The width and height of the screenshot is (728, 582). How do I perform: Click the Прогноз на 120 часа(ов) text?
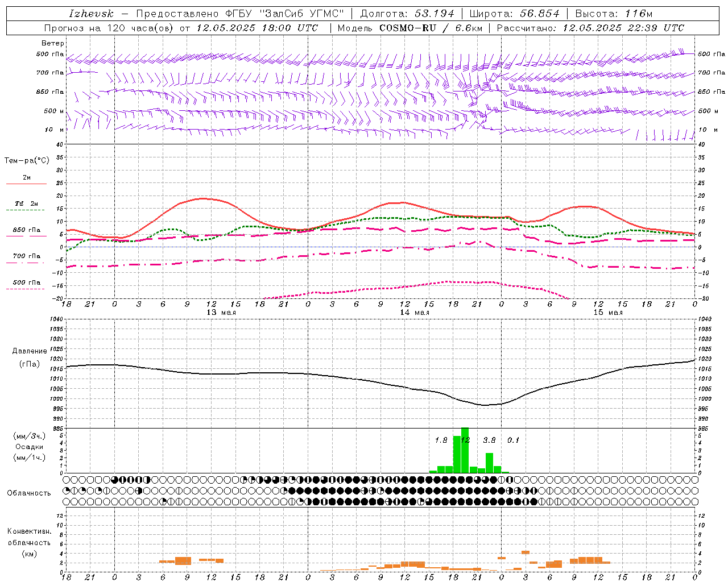click(x=109, y=28)
